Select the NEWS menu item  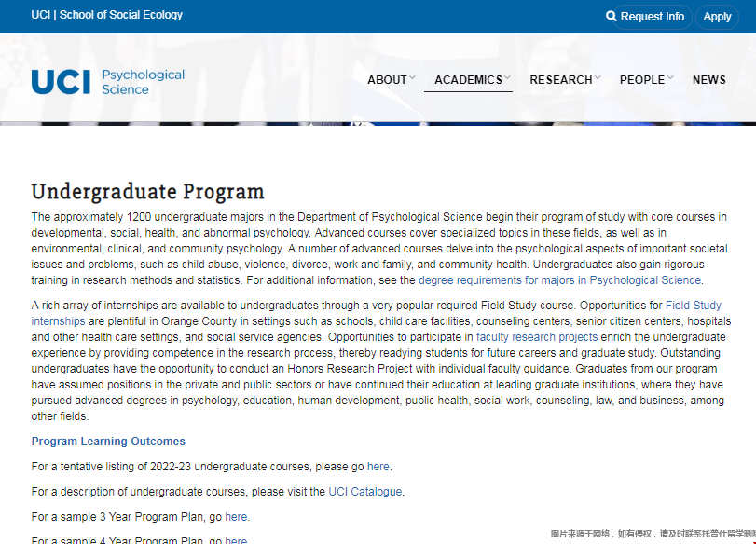tap(709, 80)
